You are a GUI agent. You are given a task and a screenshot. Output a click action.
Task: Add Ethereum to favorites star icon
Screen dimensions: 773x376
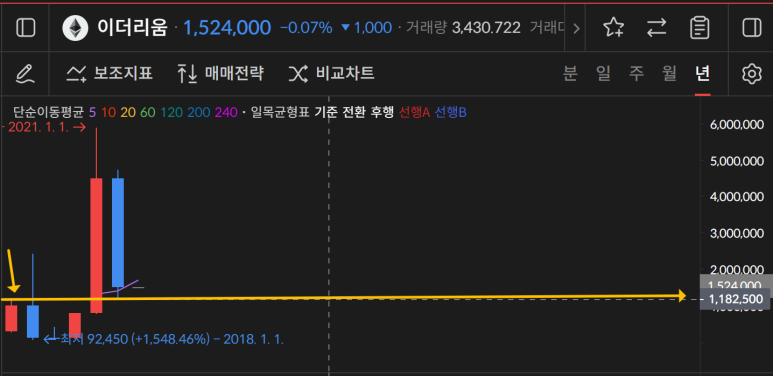(x=613, y=28)
